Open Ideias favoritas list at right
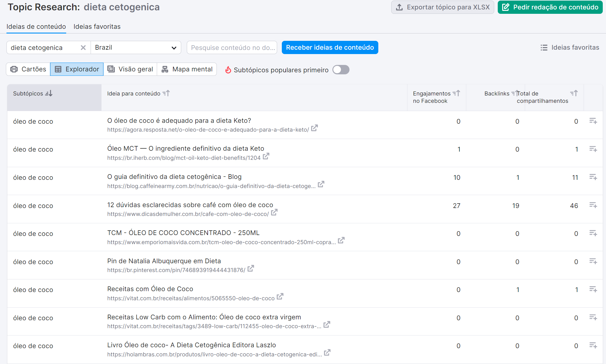The image size is (606, 364). pos(570,48)
